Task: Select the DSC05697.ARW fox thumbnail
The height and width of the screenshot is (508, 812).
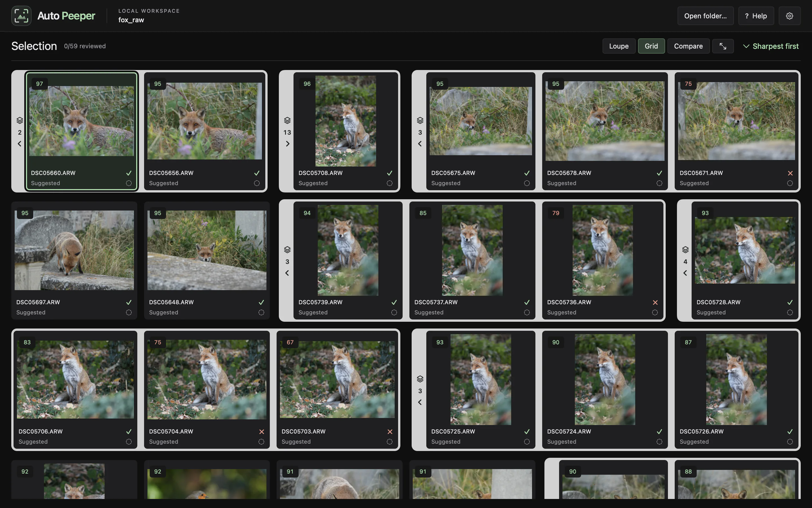Action: [x=74, y=250]
